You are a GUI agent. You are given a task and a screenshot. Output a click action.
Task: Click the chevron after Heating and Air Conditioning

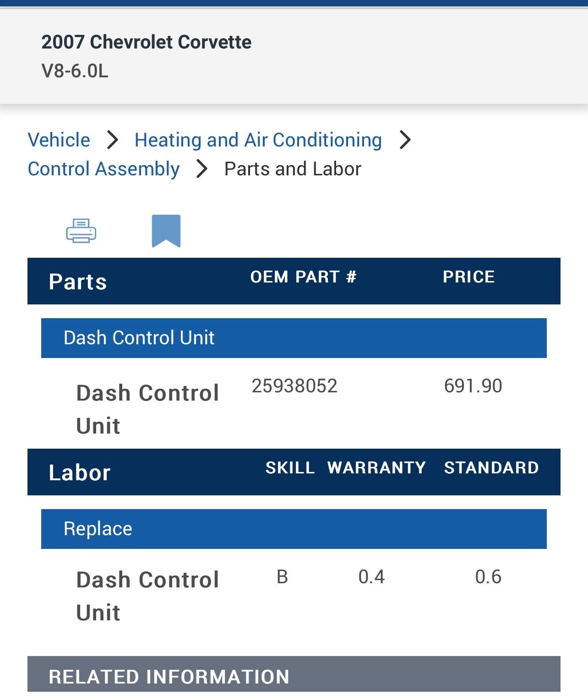pos(405,140)
